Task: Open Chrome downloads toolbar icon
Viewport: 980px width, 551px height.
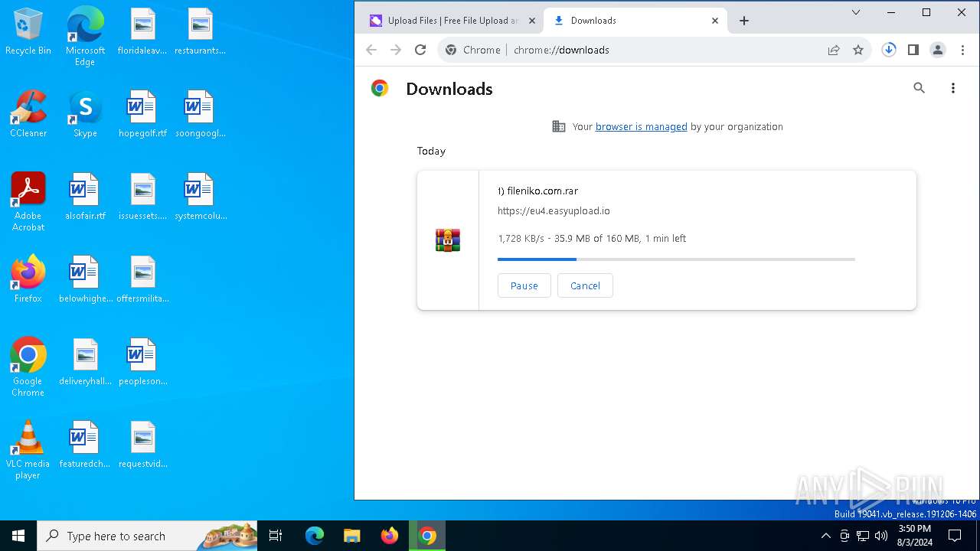Action: [x=889, y=50]
